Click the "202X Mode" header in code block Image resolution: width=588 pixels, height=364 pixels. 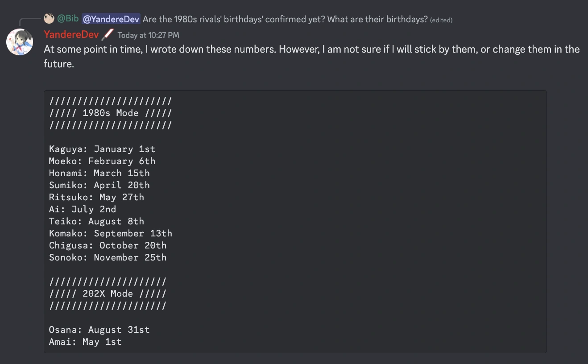click(x=108, y=294)
